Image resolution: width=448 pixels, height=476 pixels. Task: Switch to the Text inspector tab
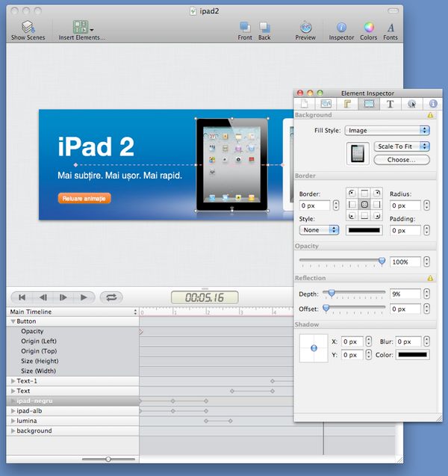point(391,104)
